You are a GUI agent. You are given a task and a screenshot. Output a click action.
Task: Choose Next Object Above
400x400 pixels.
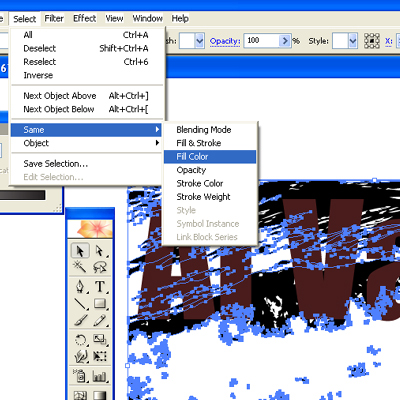coord(86,96)
